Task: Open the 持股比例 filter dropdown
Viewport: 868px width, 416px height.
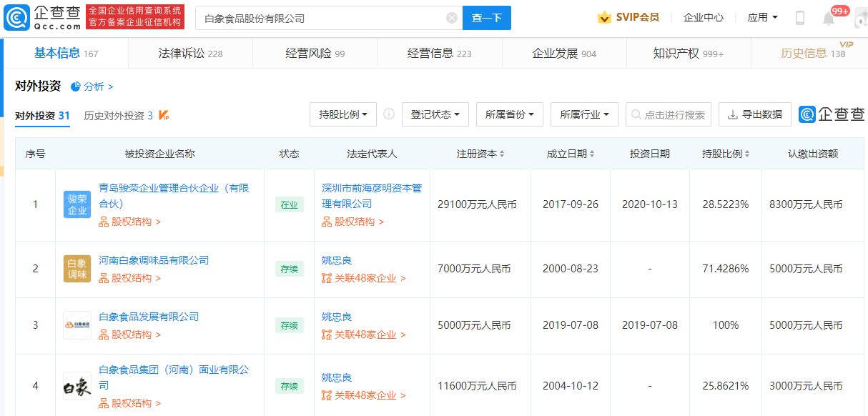Action: pyautogui.click(x=343, y=114)
